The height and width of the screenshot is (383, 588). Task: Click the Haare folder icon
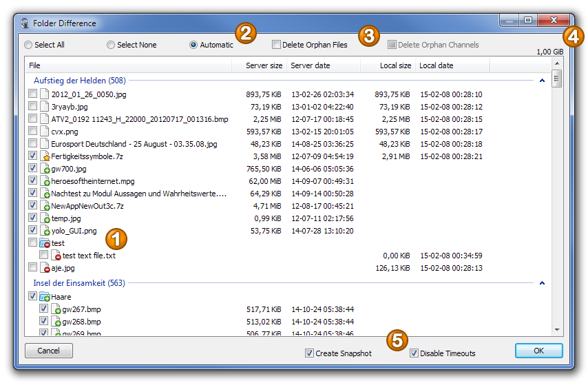pyautogui.click(x=45, y=297)
